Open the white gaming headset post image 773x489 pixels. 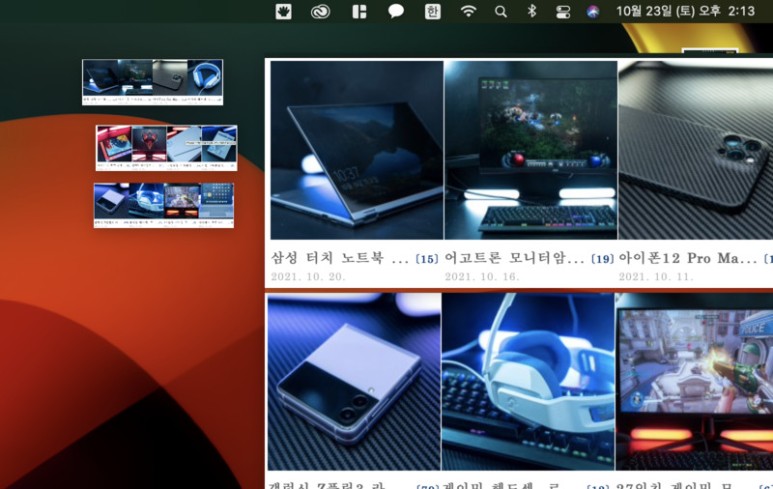pos(528,382)
